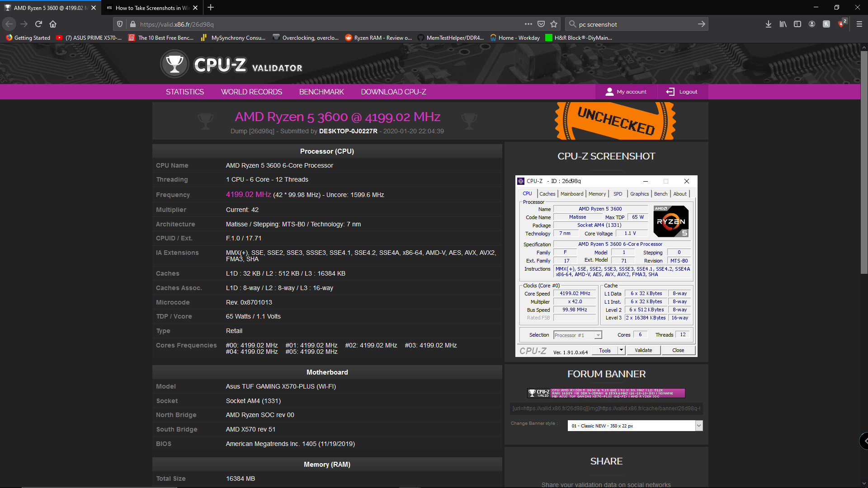Click the padlock site security icon
Screen dimensions: 868x488
coord(132,24)
